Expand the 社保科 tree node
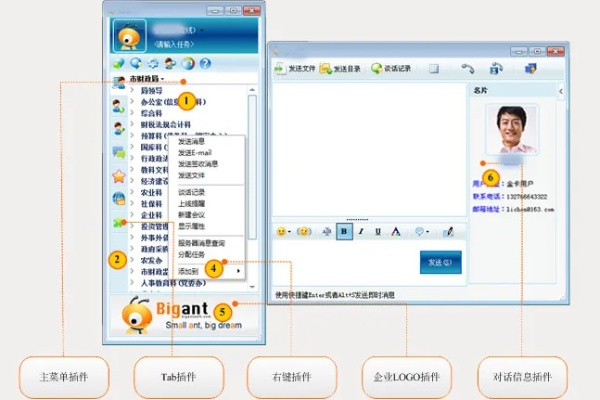The width and height of the screenshot is (600, 400). pyautogui.click(x=132, y=204)
